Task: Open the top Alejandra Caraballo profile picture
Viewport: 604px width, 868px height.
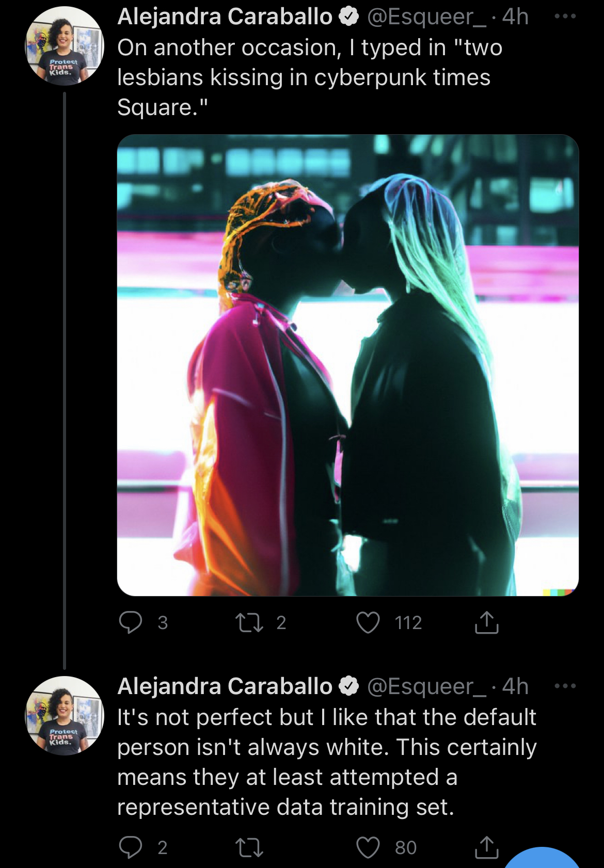Action: (x=65, y=46)
